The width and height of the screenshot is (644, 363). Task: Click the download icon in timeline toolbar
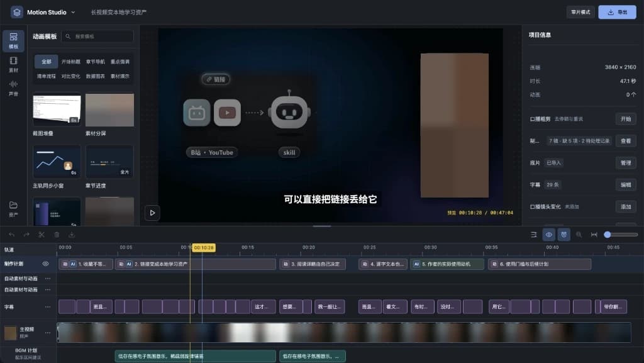click(x=72, y=235)
